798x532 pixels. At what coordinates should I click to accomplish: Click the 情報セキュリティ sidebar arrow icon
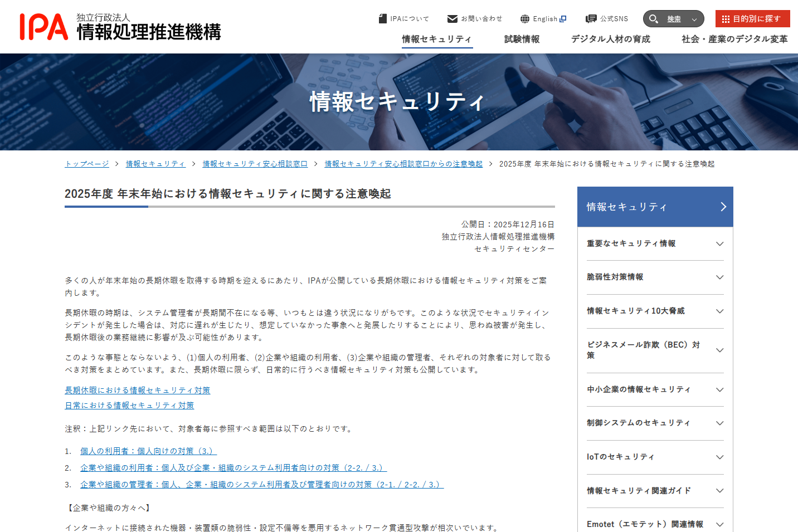[724, 207]
